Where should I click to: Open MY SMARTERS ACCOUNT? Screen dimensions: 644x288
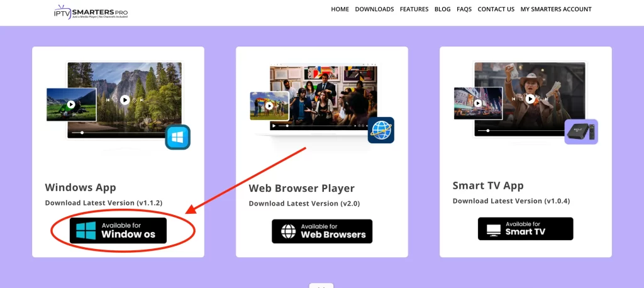pos(556,9)
